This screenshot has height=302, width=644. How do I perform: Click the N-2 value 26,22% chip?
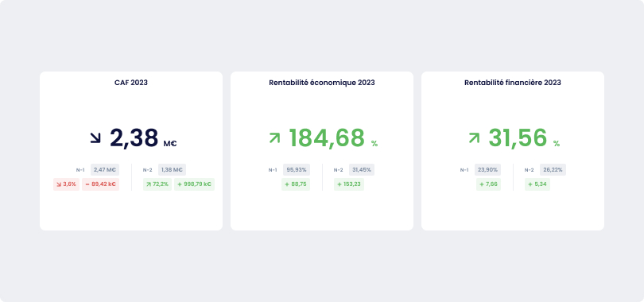point(553,170)
